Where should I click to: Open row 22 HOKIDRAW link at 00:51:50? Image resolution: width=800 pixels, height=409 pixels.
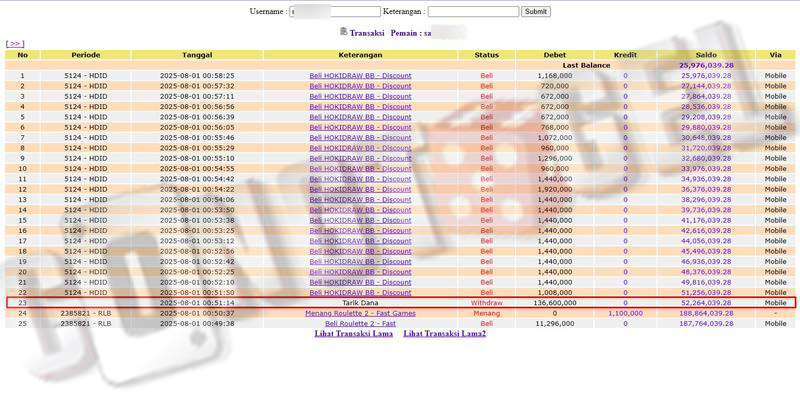coord(360,292)
